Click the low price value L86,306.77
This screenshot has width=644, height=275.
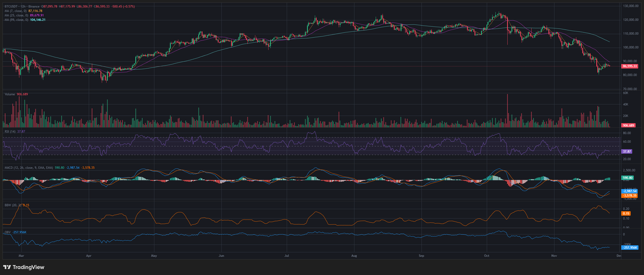pos(85,7)
